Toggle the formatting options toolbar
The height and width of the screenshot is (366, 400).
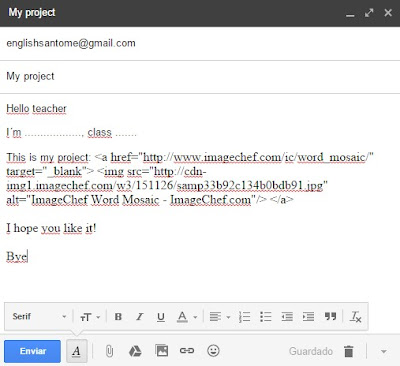click(x=76, y=351)
